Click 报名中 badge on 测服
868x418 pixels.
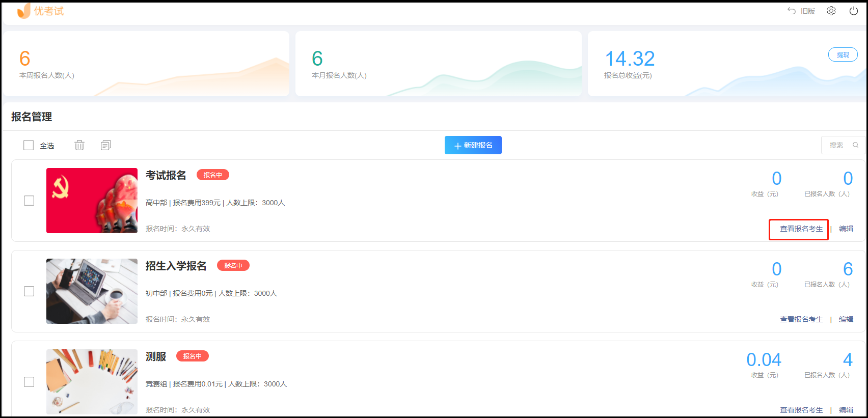tap(193, 356)
